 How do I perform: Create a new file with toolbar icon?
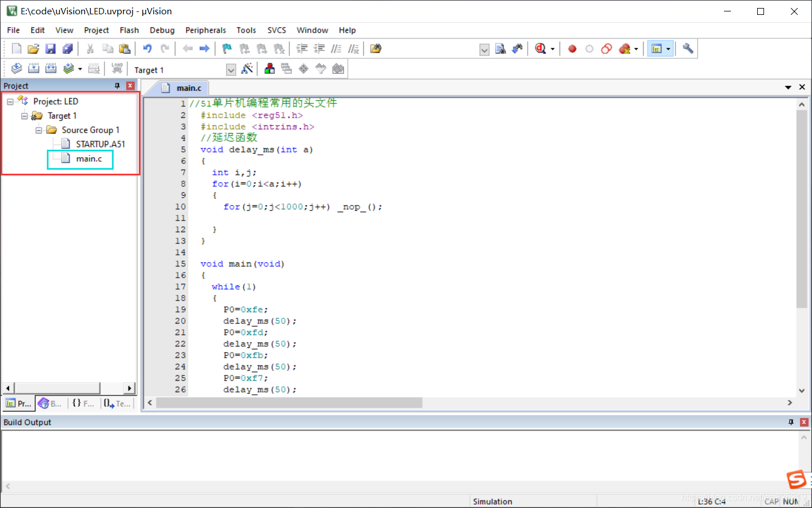(x=17, y=49)
